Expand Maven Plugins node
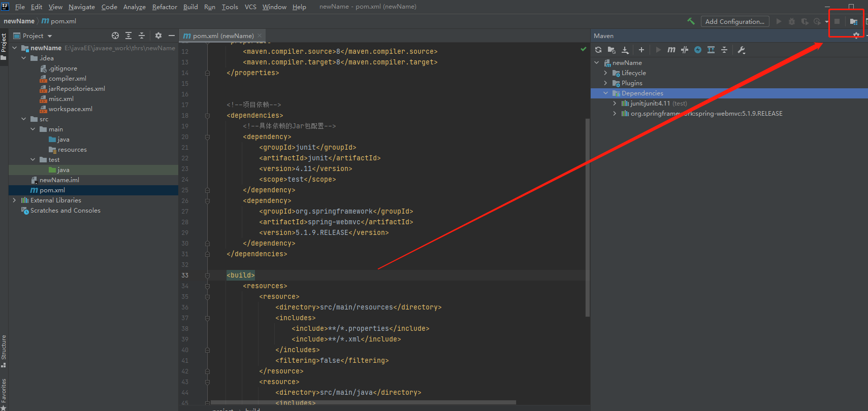The width and height of the screenshot is (868, 411). 605,83
